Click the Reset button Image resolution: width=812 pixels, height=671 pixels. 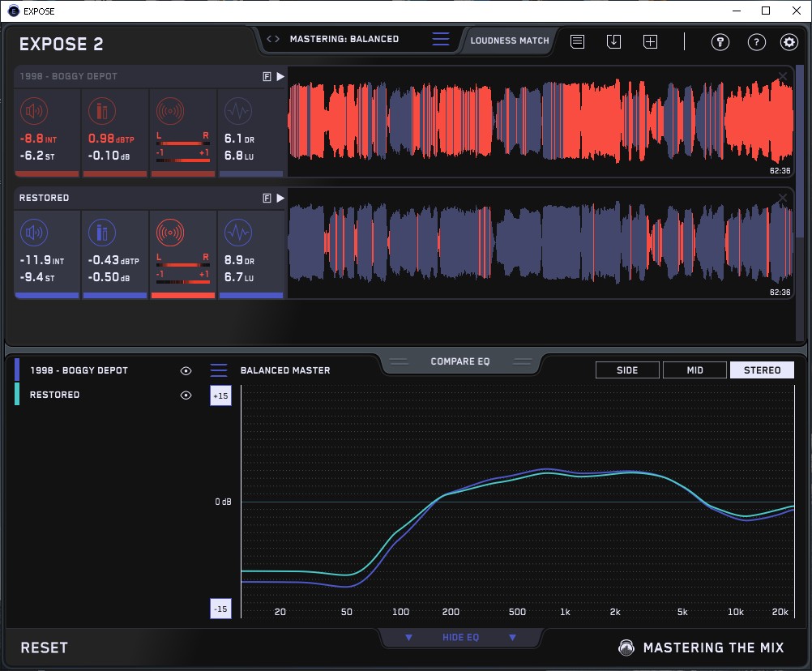(x=45, y=647)
